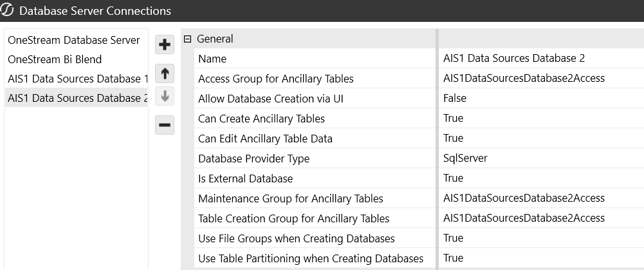Edit the Name value field
The width and height of the screenshot is (644, 270).
click(x=541, y=59)
